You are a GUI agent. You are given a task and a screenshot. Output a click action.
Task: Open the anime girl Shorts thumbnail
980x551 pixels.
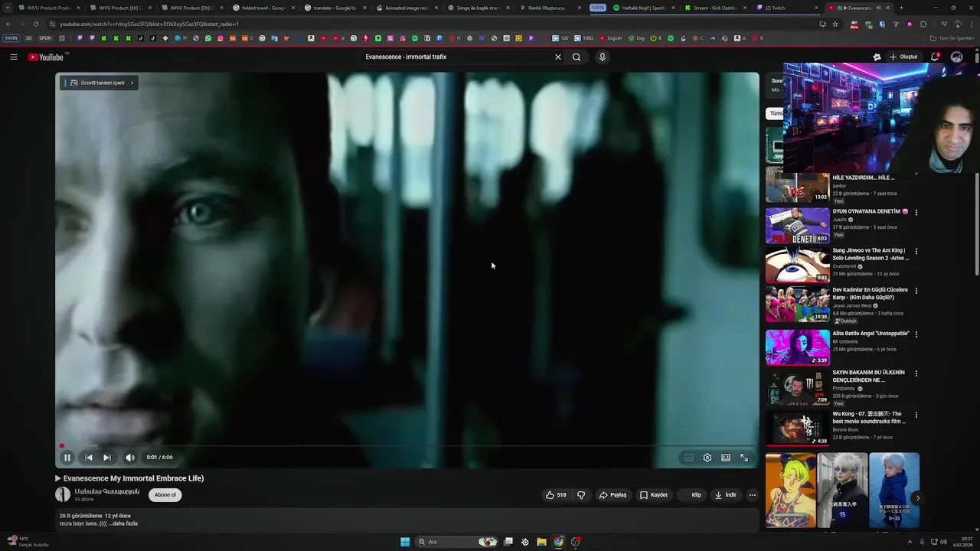click(791, 491)
